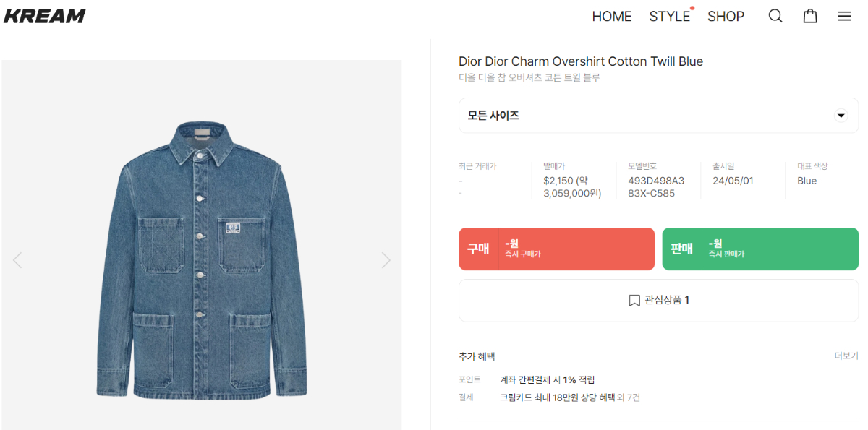Click the KREAM logo
868x430 pixels.
45,16
